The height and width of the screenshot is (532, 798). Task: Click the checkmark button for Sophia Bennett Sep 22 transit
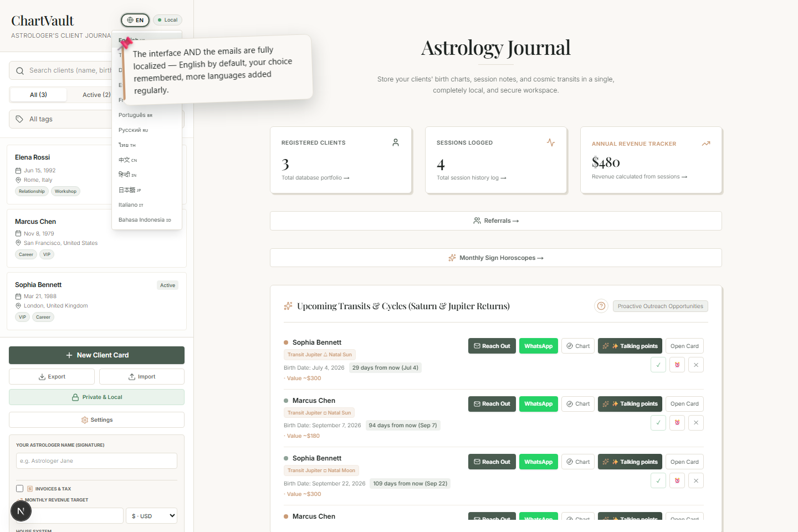pyautogui.click(x=658, y=480)
